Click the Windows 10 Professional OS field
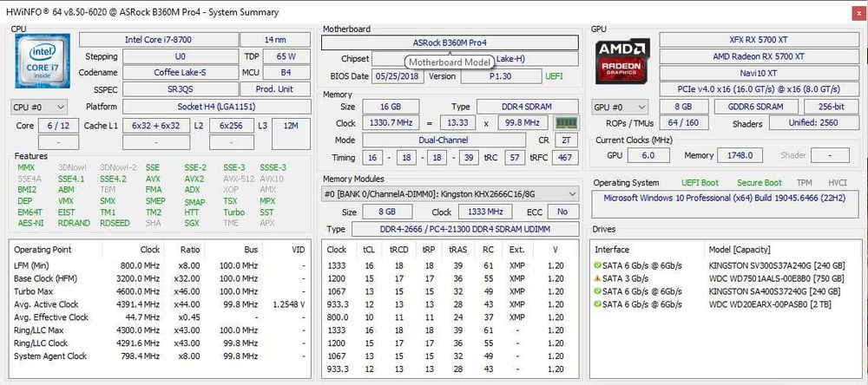The height and width of the screenshot is (385, 868). coord(725,204)
